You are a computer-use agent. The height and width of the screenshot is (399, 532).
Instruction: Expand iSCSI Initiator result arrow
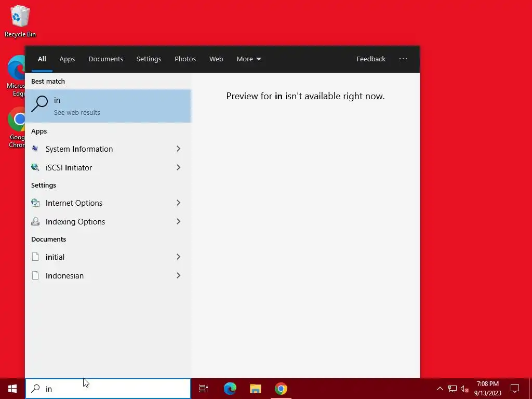[178, 167]
